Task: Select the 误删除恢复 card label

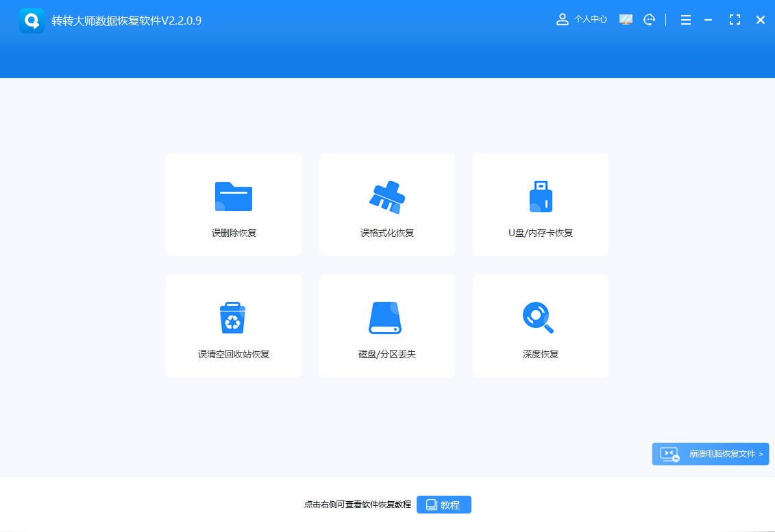Action: point(233,232)
